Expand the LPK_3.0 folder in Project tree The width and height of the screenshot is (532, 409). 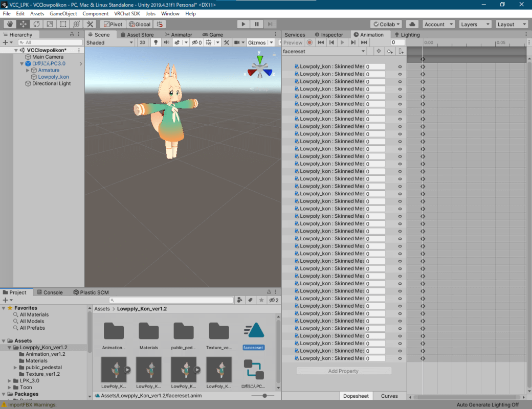(10, 381)
